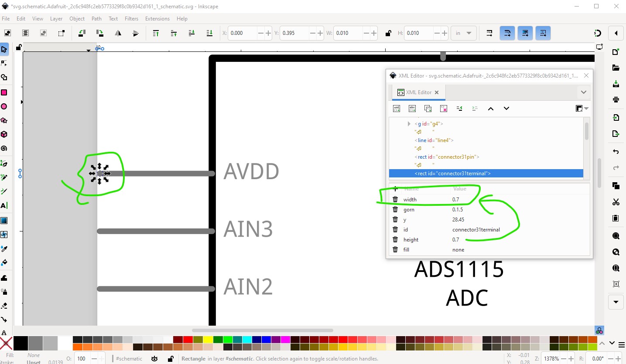Expand the g4 node in the XML tree
This screenshot has width=626, height=364.
(409, 124)
